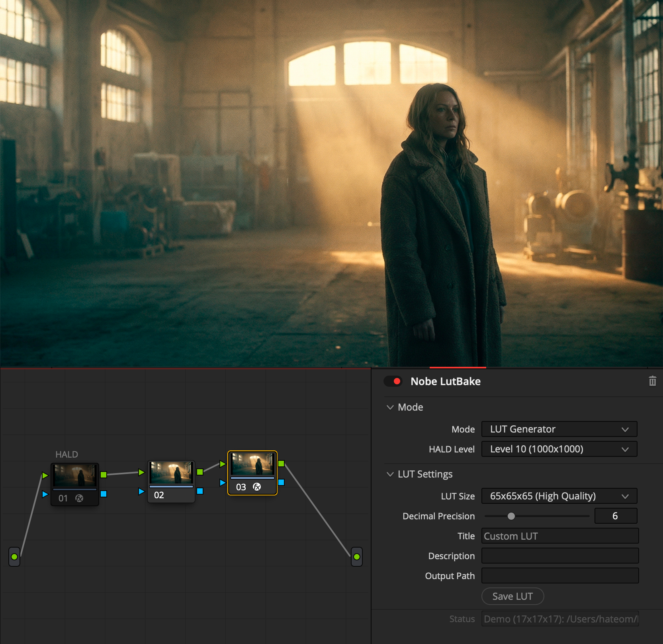Click the fx badge on node 01
Image resolution: width=663 pixels, height=644 pixels.
click(x=79, y=498)
